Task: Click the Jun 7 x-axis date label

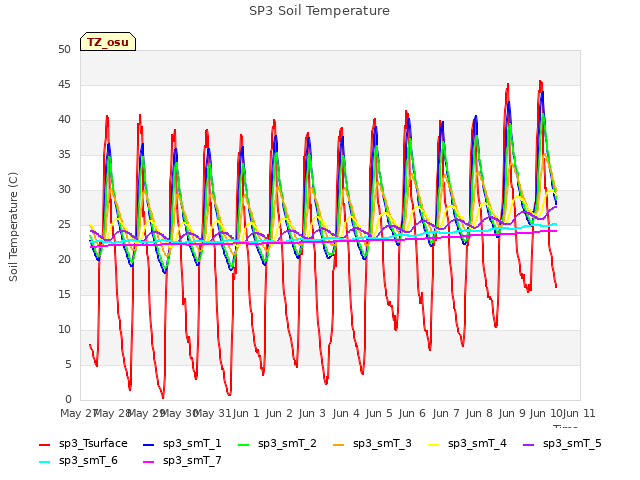Action: (446, 413)
